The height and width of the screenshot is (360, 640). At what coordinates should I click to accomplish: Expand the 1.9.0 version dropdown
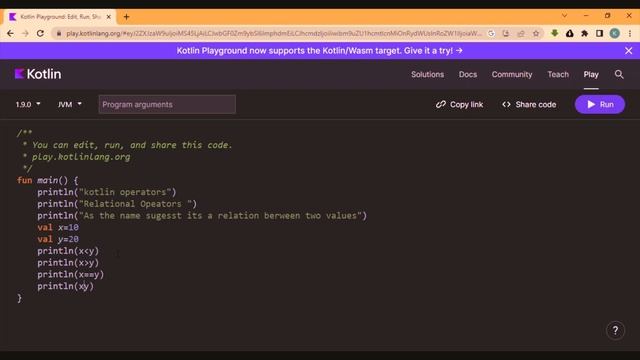click(x=28, y=104)
